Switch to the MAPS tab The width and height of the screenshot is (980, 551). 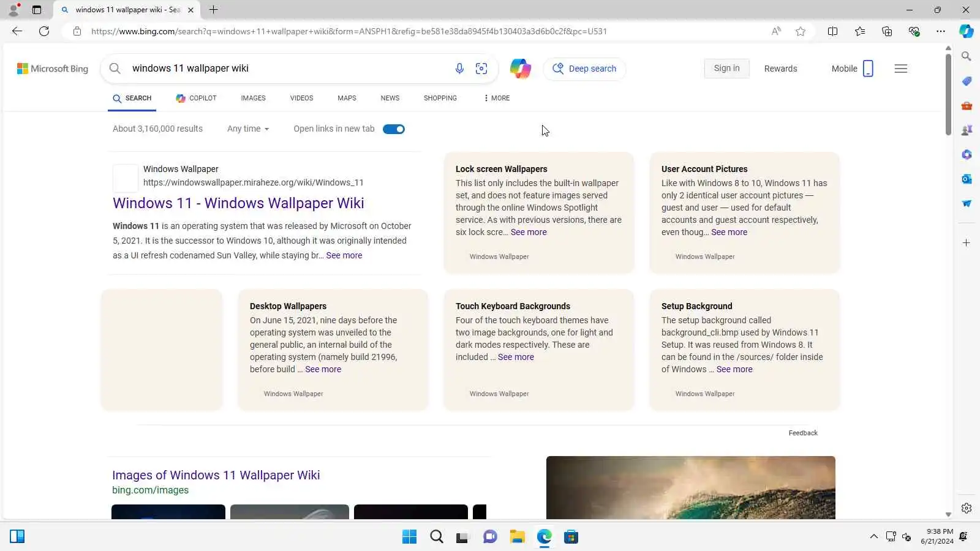pyautogui.click(x=347, y=98)
